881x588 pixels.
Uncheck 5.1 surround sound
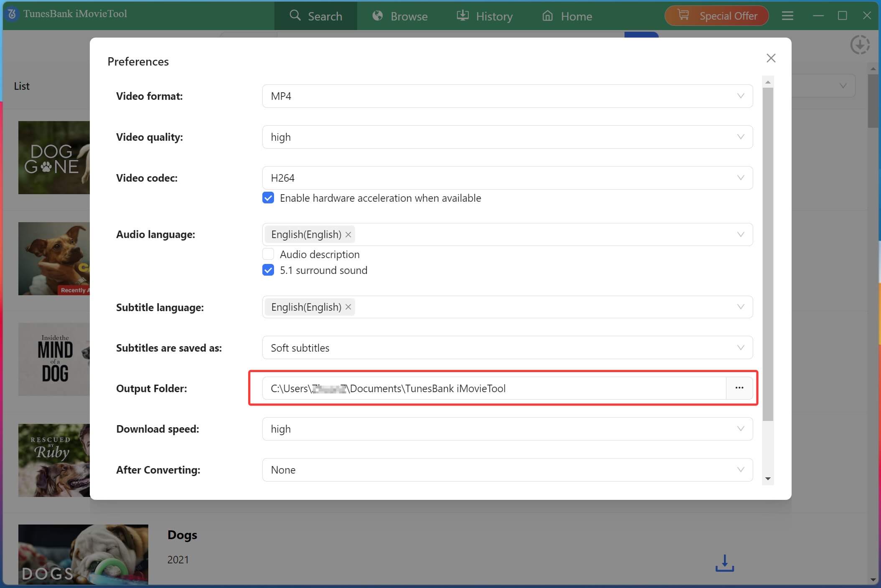268,270
